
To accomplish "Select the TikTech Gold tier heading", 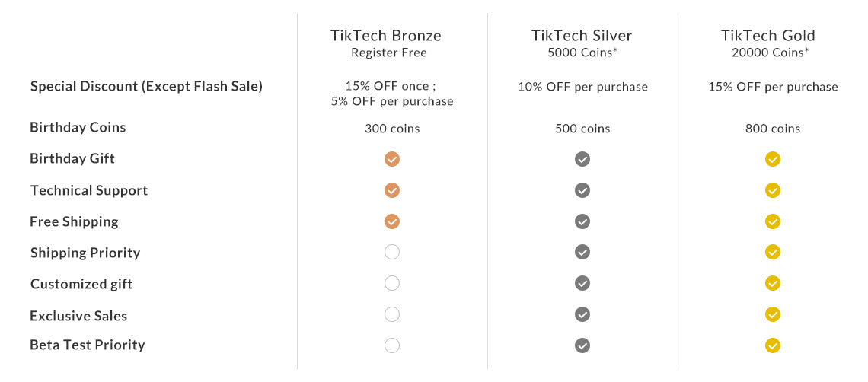I will [768, 36].
